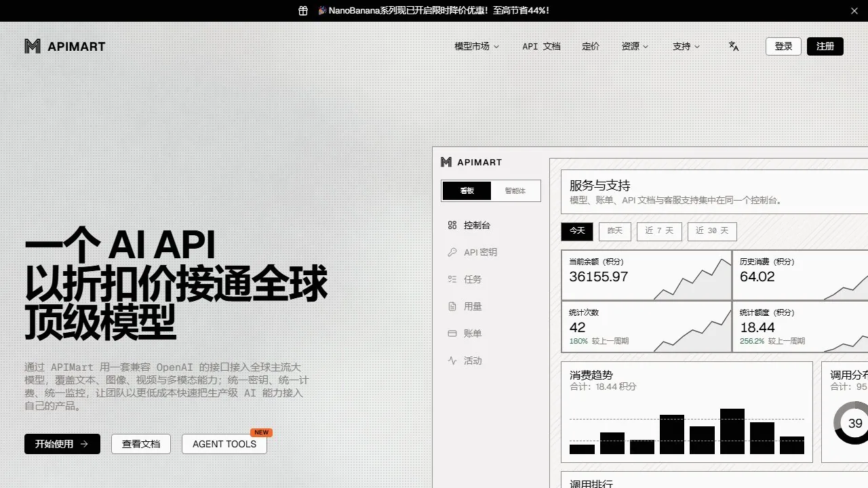Viewport: 868px width, 488px height.
Task: Click the 合计：18.44 积分 total text
Action: coord(604,386)
